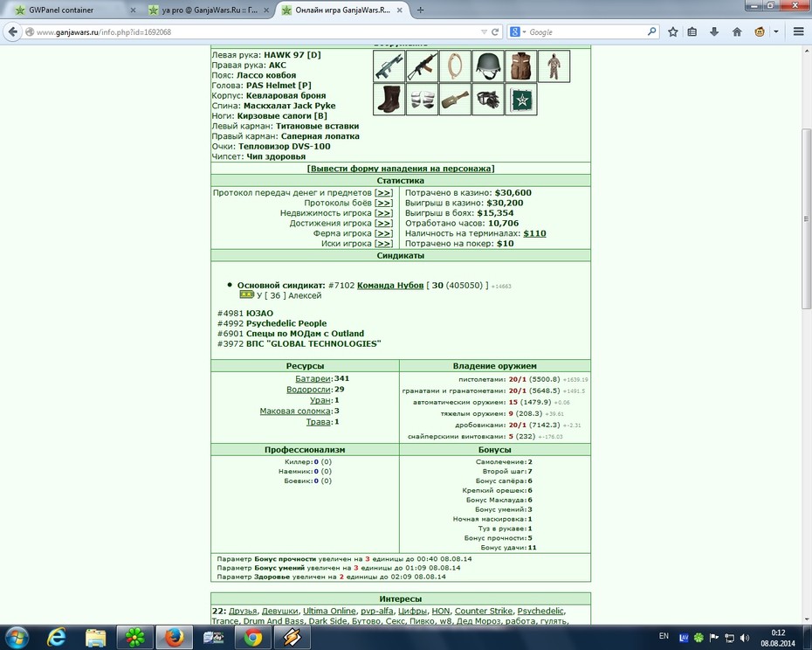
Task: Open money and items transfer protocol link
Action: [x=383, y=193]
